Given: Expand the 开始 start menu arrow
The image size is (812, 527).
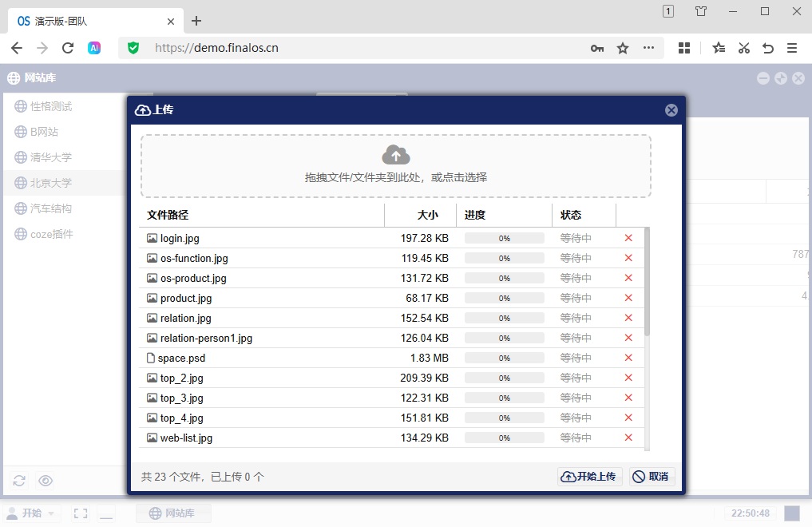Looking at the screenshot, I should (x=51, y=513).
